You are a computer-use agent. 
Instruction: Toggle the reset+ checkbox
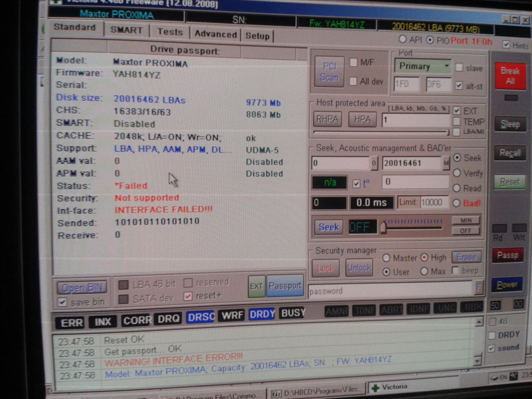click(x=188, y=296)
